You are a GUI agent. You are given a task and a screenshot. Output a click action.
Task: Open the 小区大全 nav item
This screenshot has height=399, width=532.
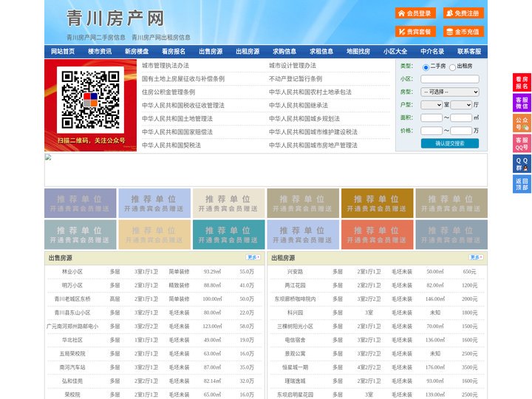pos(395,52)
